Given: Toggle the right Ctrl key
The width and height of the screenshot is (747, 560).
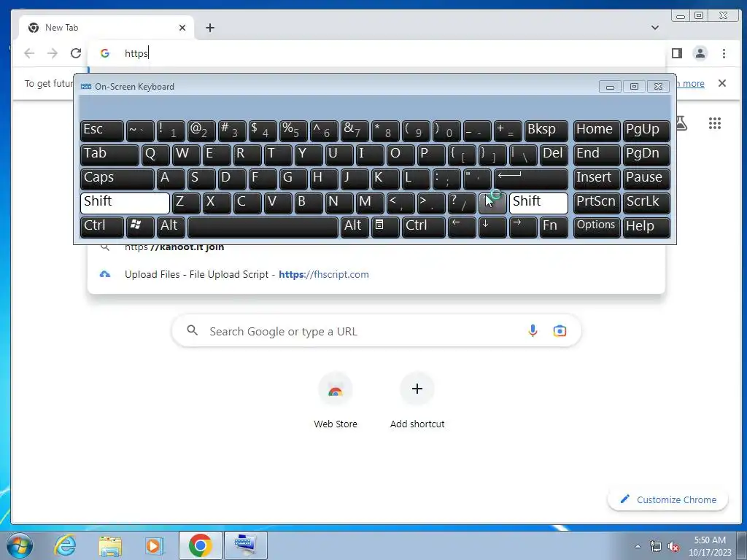Looking at the screenshot, I should (x=424, y=227).
